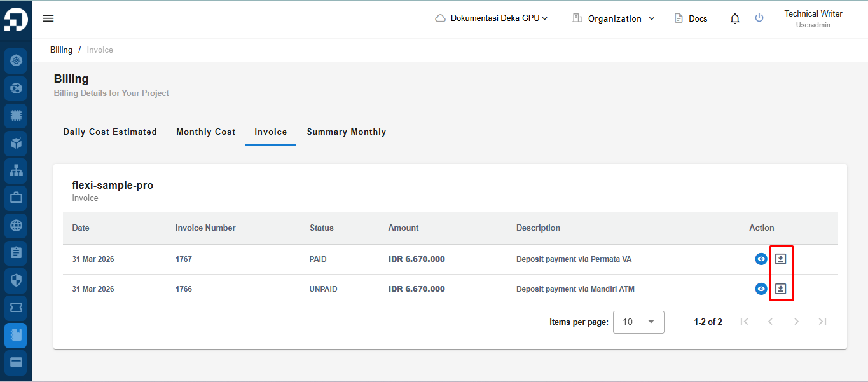View details of invoice 1767 via eye icon
868x382 pixels.
pos(761,259)
